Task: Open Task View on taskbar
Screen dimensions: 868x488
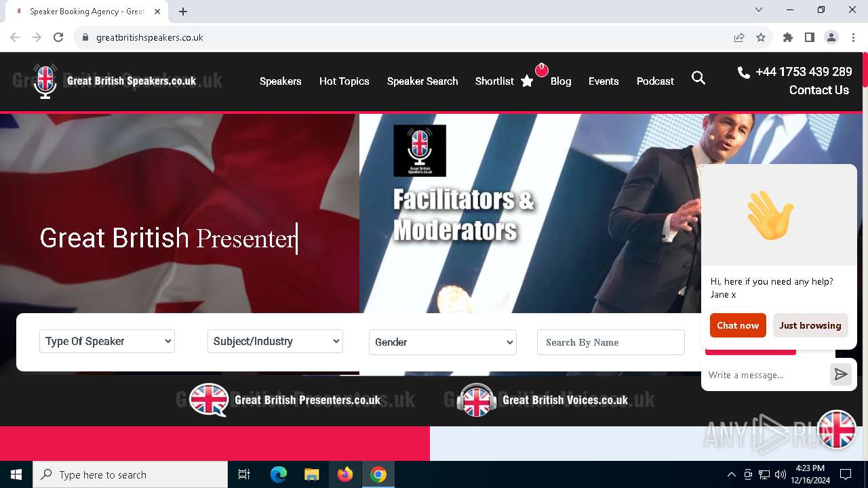Action: point(244,474)
